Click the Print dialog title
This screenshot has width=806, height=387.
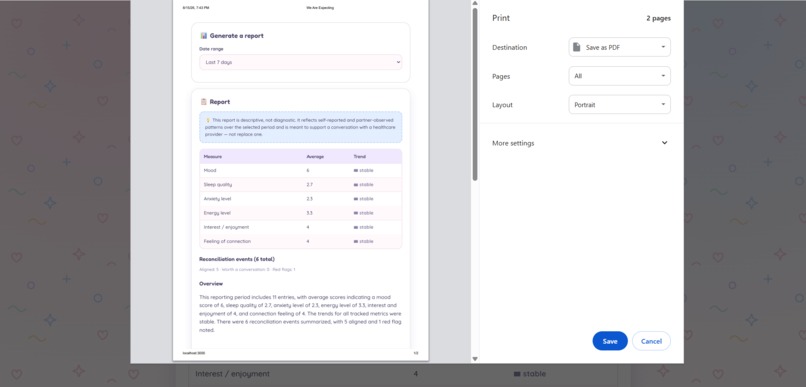[x=501, y=18]
